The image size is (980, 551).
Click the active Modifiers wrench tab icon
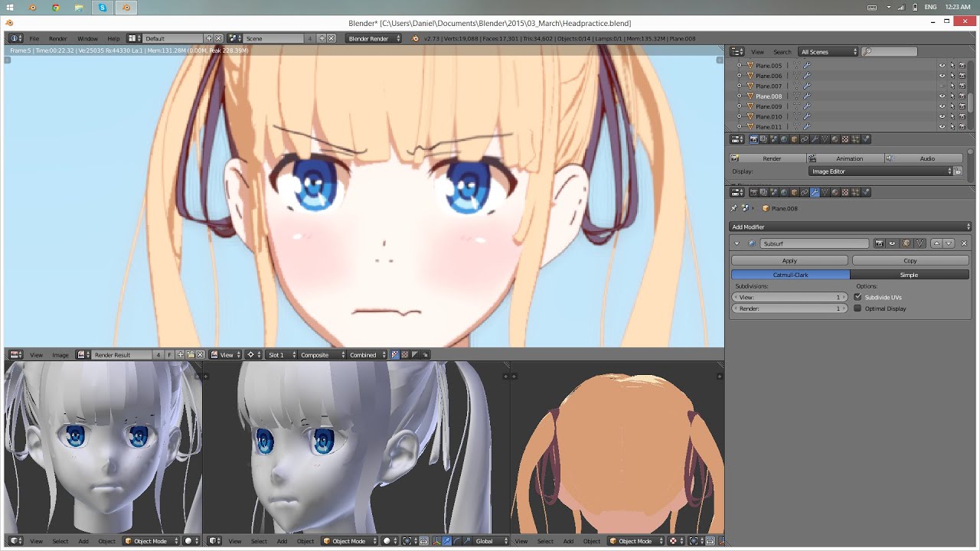pos(815,192)
